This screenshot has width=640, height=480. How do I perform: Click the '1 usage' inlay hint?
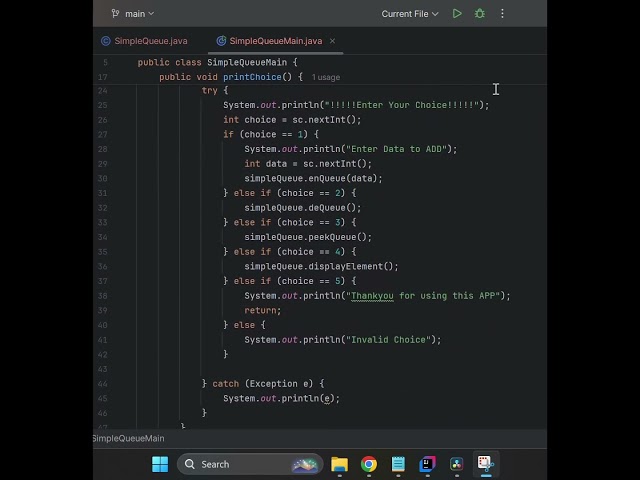point(326,77)
